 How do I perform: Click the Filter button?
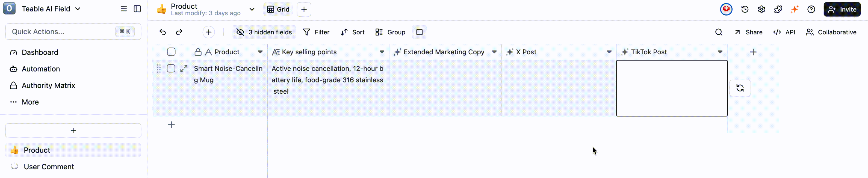(316, 32)
